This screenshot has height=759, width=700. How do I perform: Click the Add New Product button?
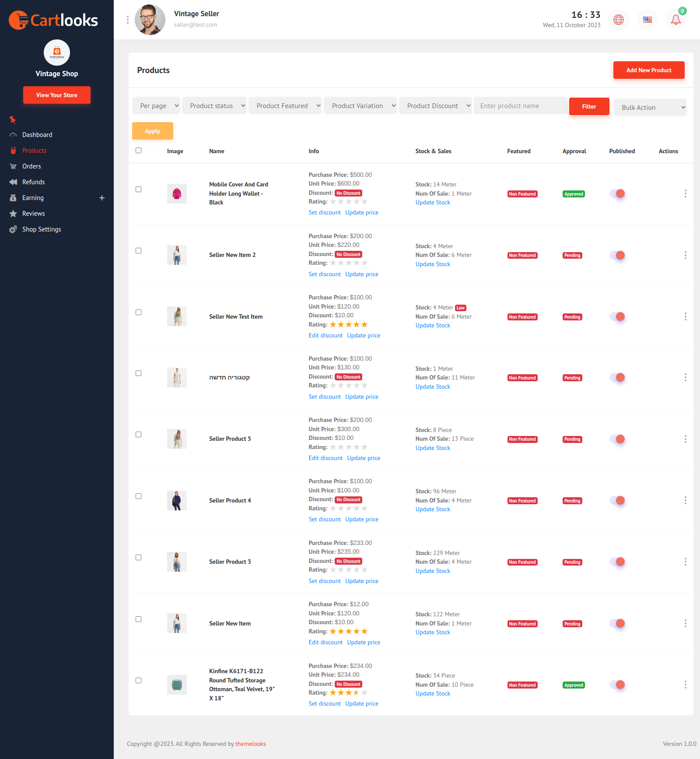click(648, 70)
